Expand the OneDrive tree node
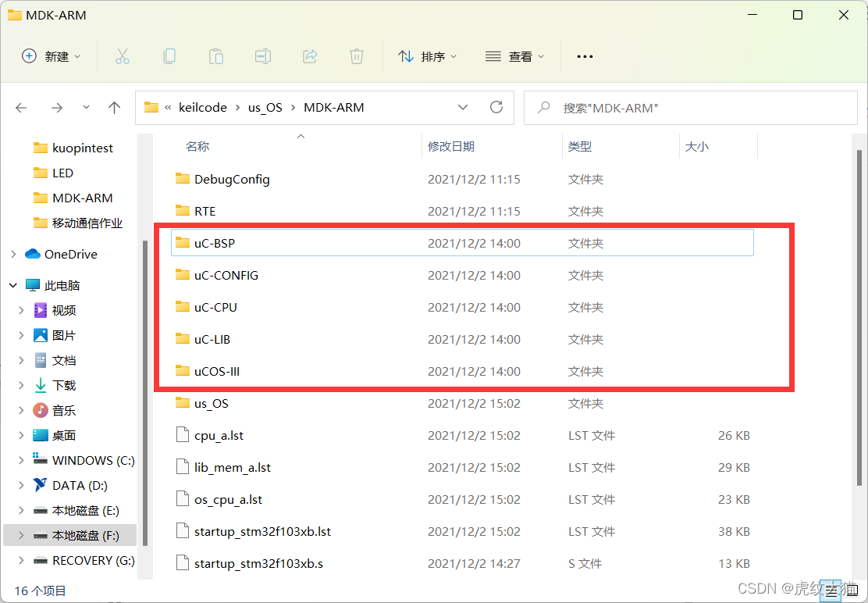This screenshot has height=603, width=868. 13,254
